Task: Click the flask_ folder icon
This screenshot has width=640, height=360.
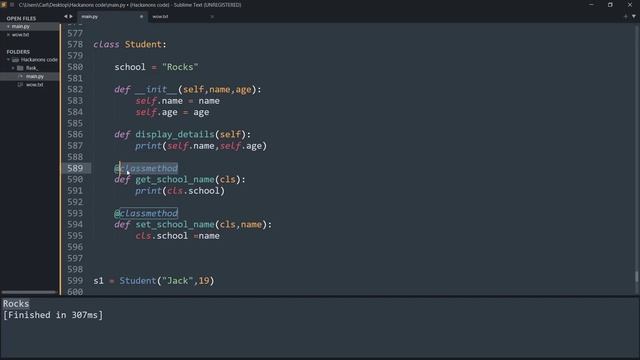Action: pos(20,68)
